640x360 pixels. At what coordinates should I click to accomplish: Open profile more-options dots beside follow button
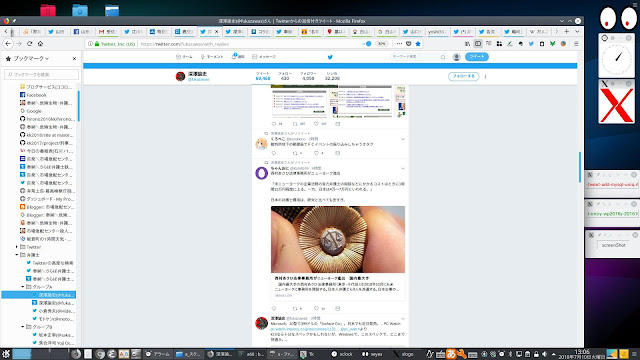point(485,76)
